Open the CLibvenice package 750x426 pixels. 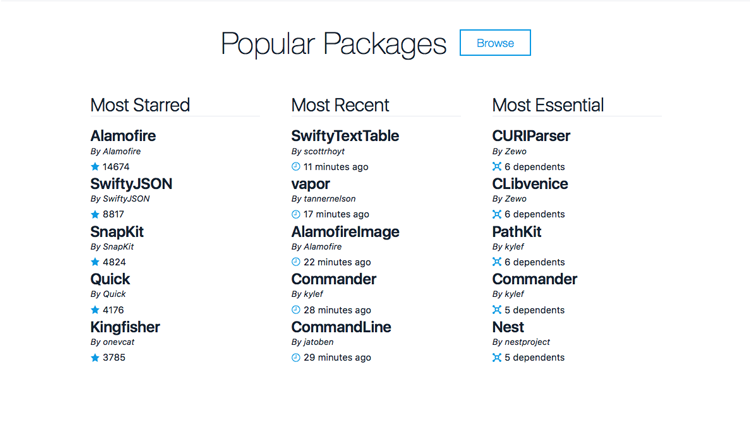point(530,184)
